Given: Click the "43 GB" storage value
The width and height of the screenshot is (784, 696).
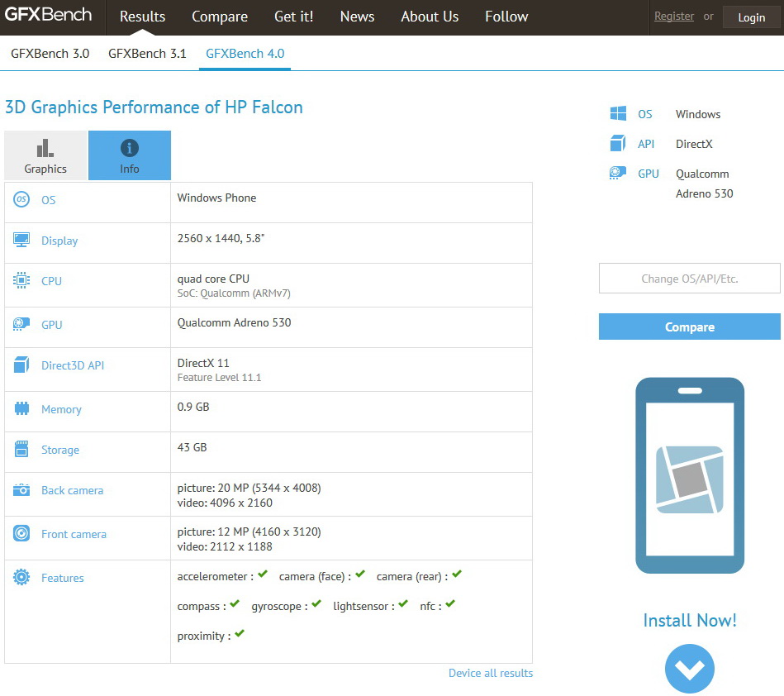Looking at the screenshot, I should tap(192, 447).
